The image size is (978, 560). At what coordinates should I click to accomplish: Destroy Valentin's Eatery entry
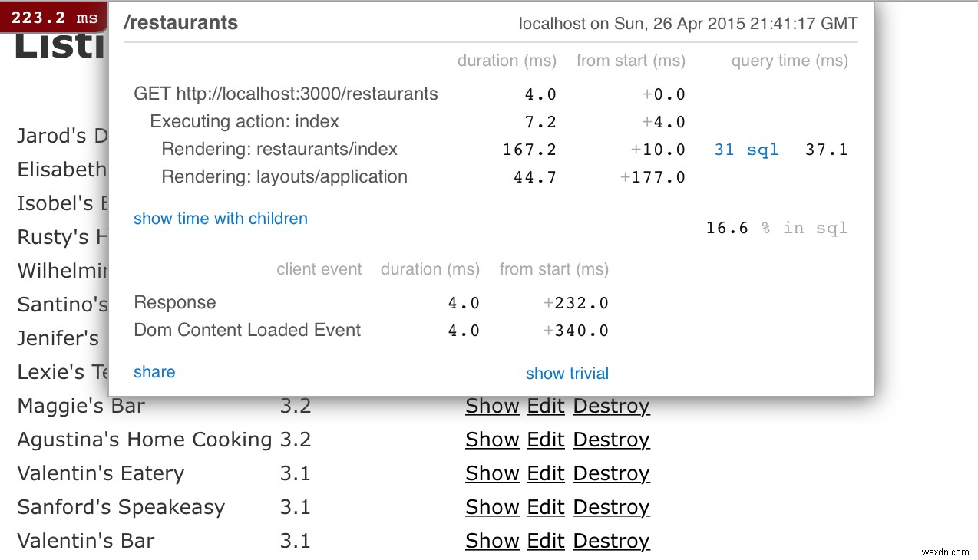[611, 473]
